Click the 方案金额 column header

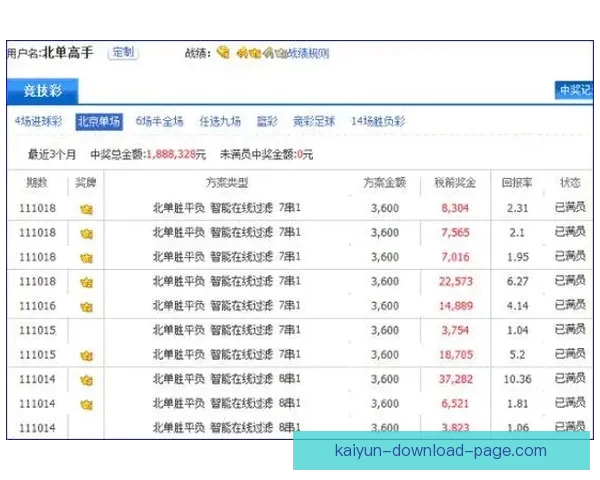385,183
